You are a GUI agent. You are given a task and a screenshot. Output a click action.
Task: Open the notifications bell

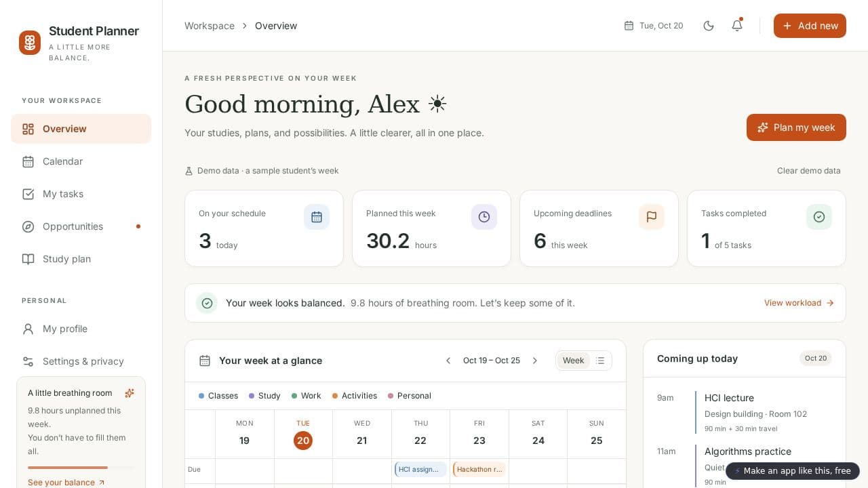(737, 26)
